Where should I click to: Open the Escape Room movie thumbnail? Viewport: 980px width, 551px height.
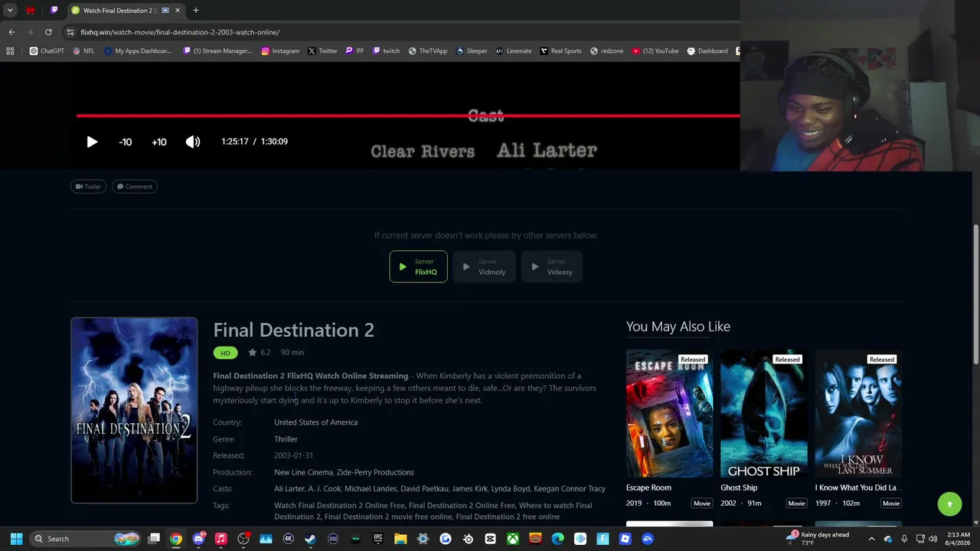pyautogui.click(x=669, y=413)
